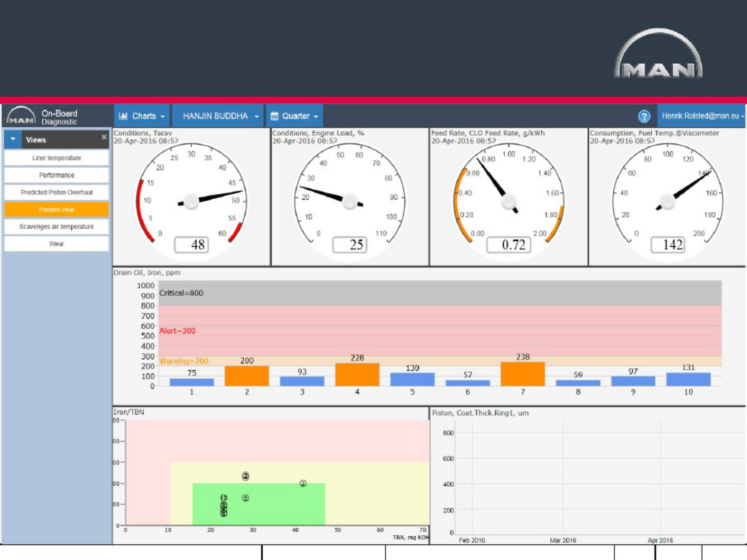The width and height of the screenshot is (747, 560).
Task: Click the Consumption, Fuel Temp.@Viscometer title
Action: pyautogui.click(x=654, y=133)
